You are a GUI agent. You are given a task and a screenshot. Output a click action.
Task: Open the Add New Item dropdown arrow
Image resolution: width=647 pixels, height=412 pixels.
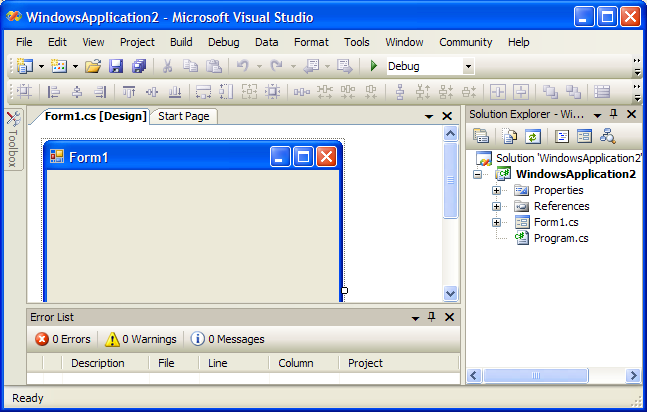75,66
